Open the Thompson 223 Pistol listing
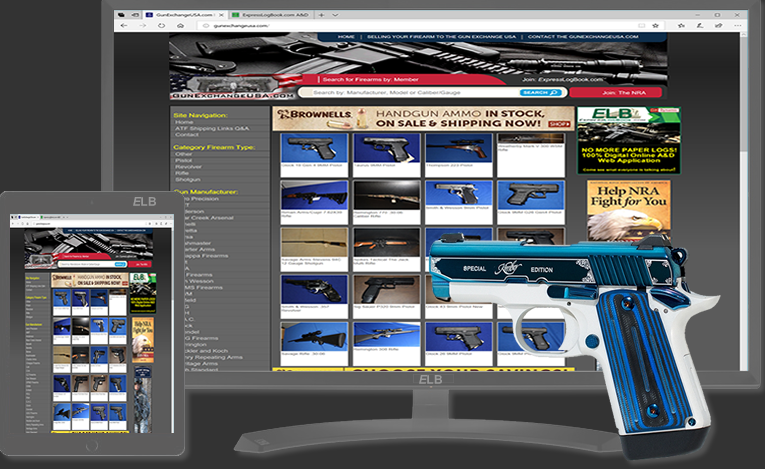The image size is (765, 469). (459, 155)
